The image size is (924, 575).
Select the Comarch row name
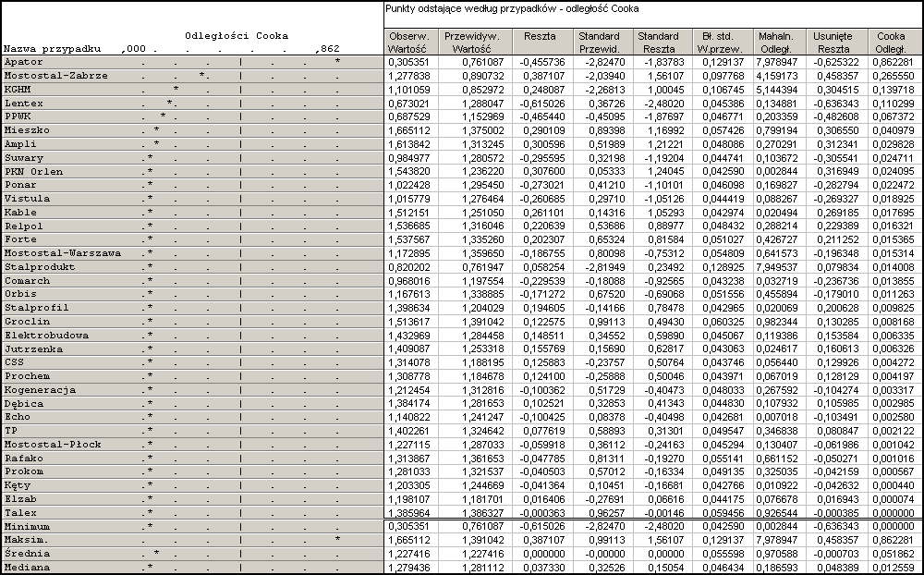click(27, 281)
